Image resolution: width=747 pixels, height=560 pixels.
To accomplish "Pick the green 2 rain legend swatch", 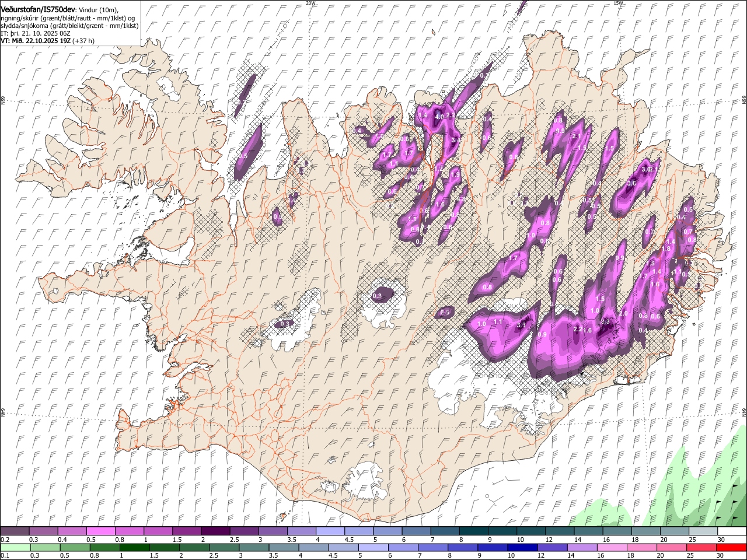I will pyautogui.click(x=194, y=547).
